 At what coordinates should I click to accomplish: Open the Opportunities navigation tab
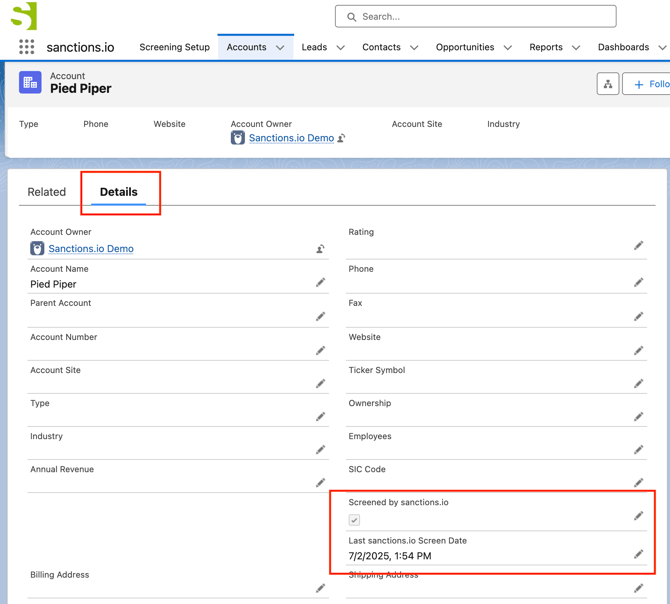click(465, 47)
